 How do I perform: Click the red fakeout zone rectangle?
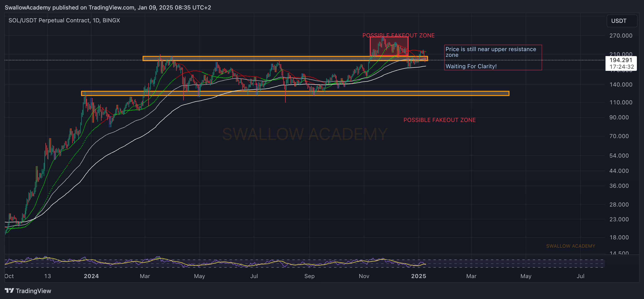click(389, 47)
